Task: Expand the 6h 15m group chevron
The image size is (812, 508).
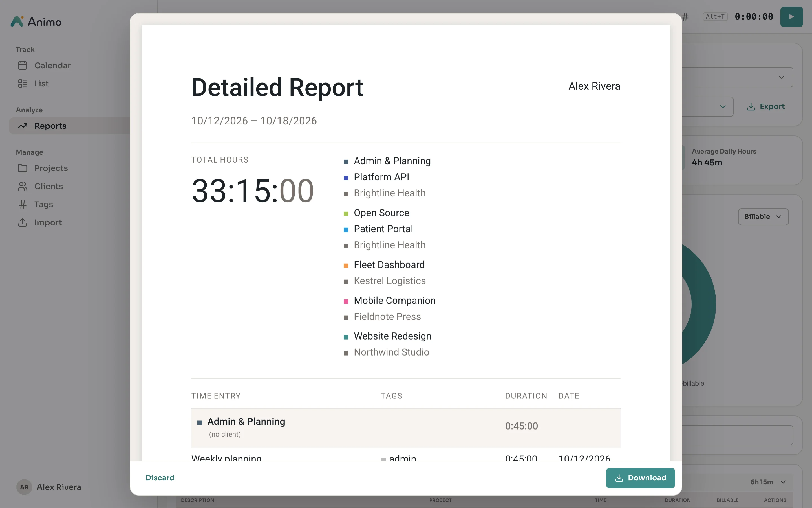Action: tap(783, 482)
